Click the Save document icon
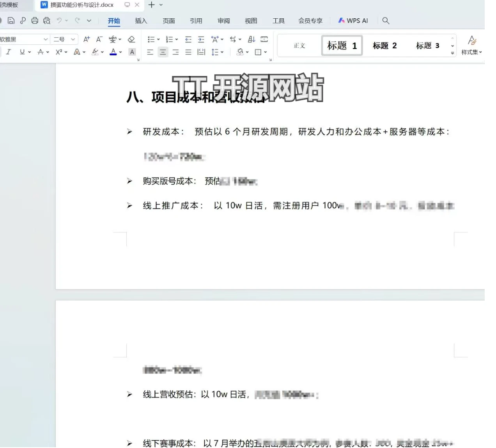496x448 pixels. pos(11,21)
